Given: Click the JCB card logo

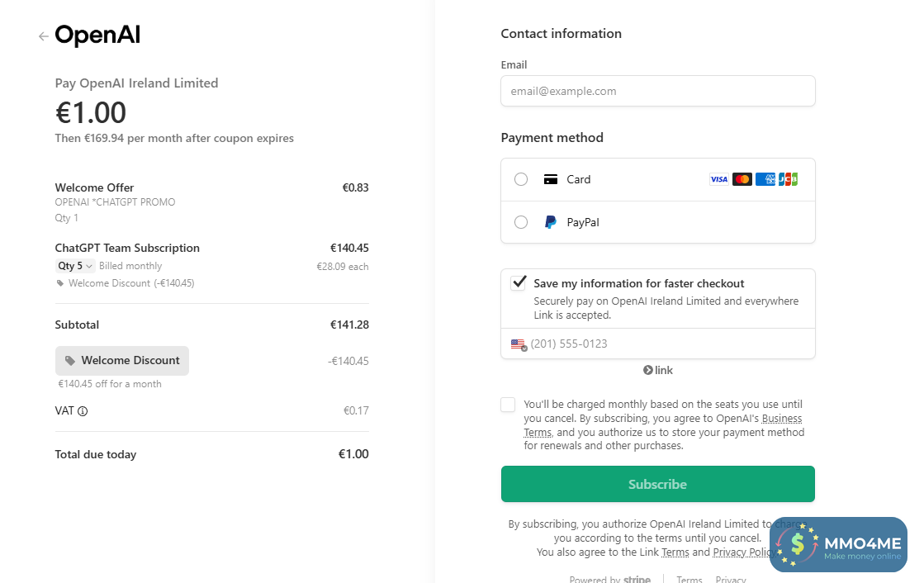Looking at the screenshot, I should (x=788, y=179).
